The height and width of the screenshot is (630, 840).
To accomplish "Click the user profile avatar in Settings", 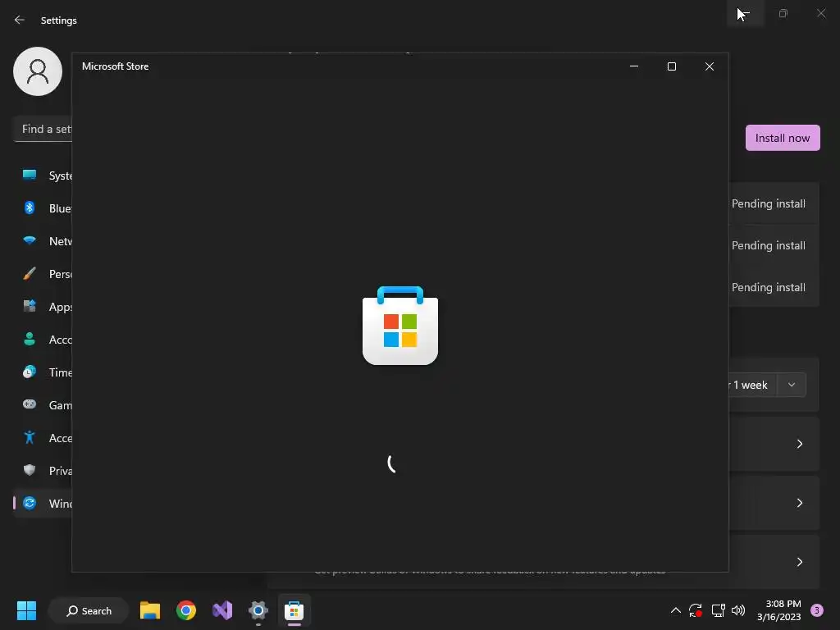I will pyautogui.click(x=38, y=71).
